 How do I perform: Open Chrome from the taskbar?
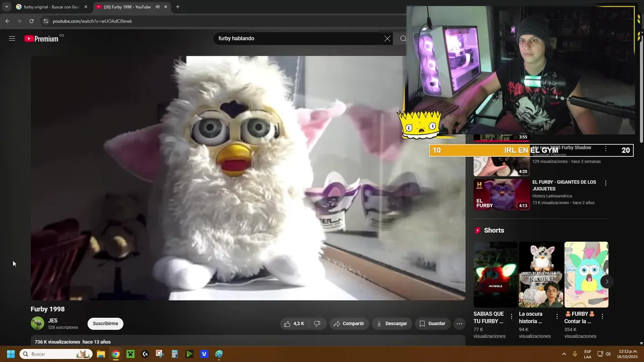coord(116,354)
